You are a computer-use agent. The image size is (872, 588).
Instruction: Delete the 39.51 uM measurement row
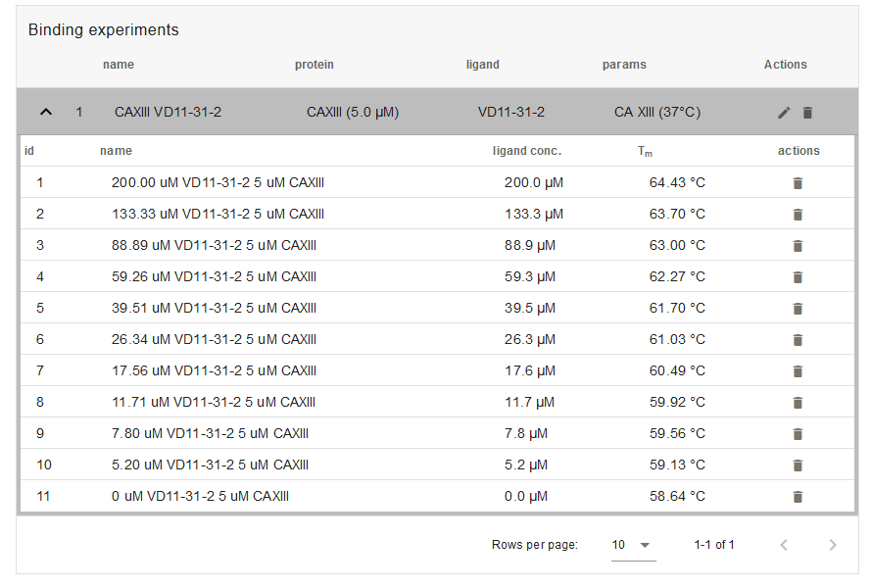[798, 309]
